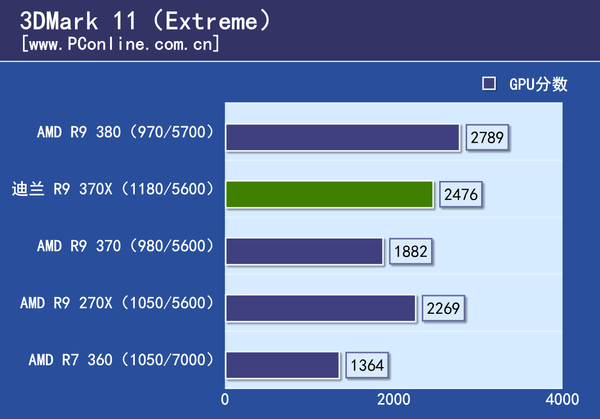This screenshot has width=600, height=419.
Task: Click the 0 axis tick label
Action: click(225, 399)
